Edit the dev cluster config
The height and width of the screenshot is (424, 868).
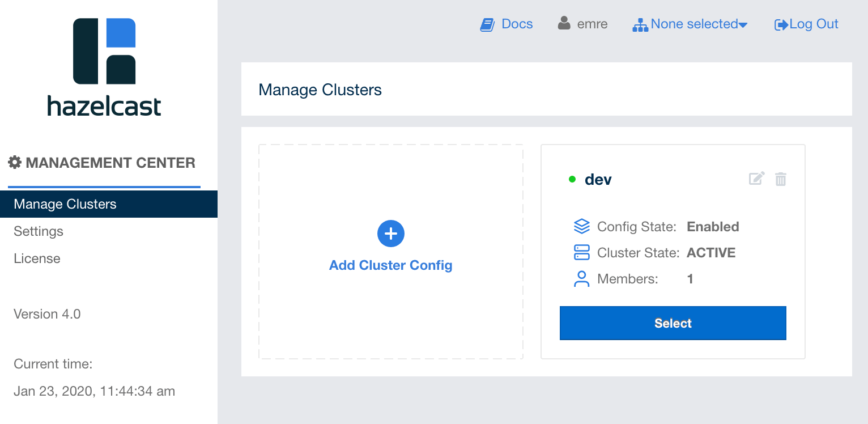[x=756, y=179]
